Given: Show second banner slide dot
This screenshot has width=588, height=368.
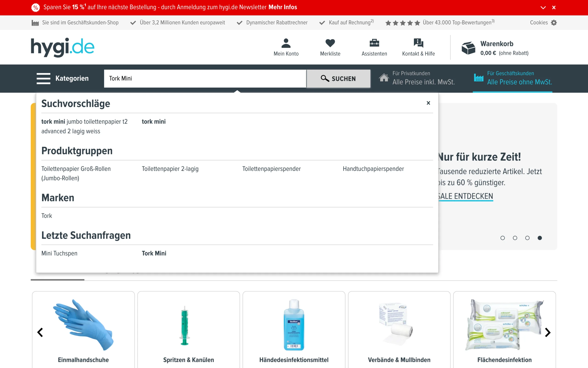Looking at the screenshot, I should pyautogui.click(x=515, y=238).
